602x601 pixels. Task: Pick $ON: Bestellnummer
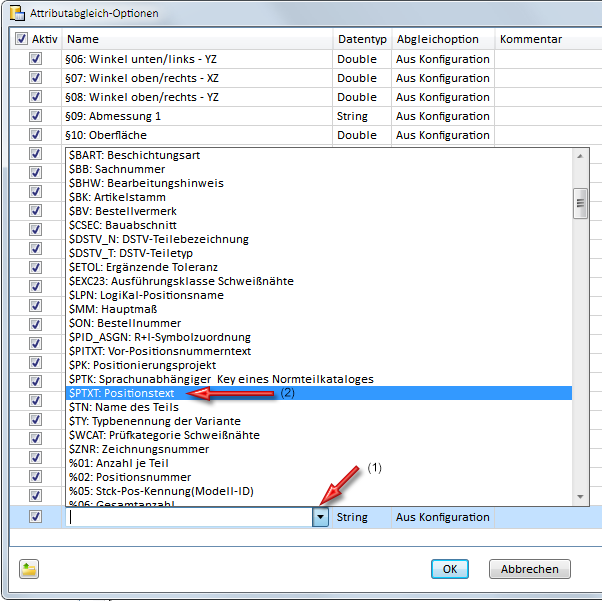319,323
